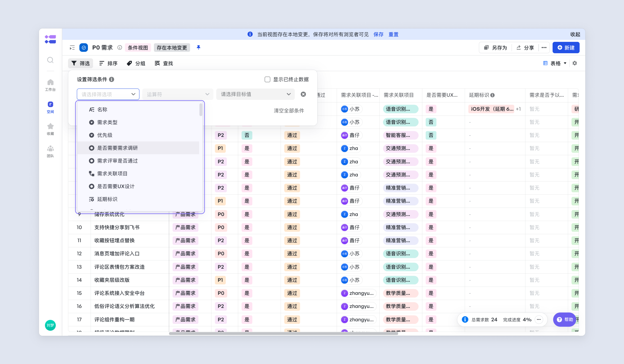The image size is (624, 364).
Task: Open 刘梦 user avatar menu
Action: coord(50,325)
